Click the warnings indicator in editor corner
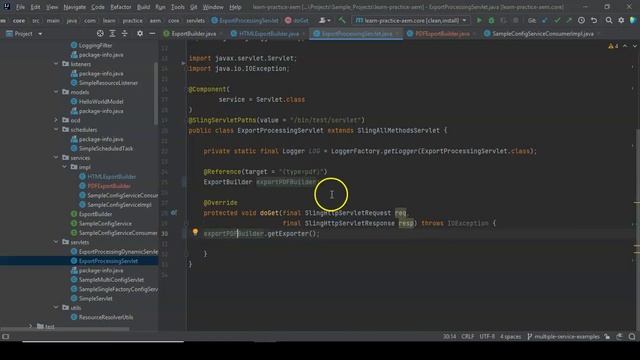This screenshot has height=360, width=640. pos(613,46)
